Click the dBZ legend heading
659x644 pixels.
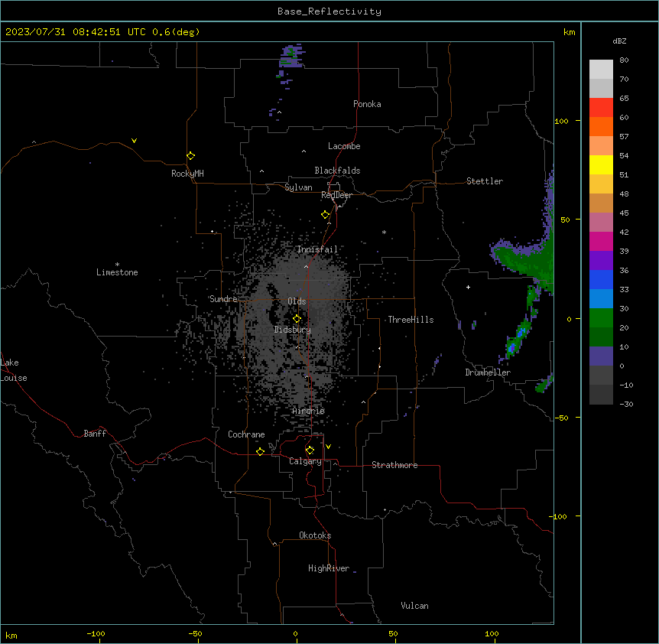(619, 41)
